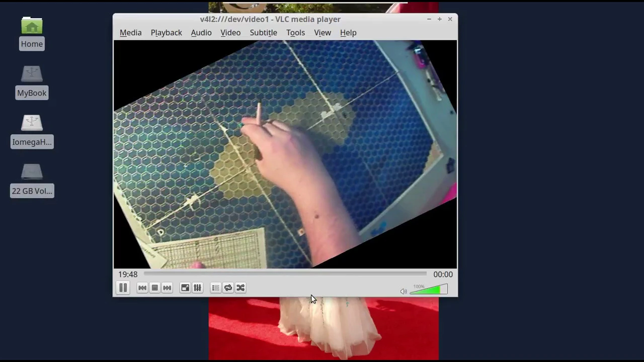Screen dimensions: 644x362
Task: Open the Subtitle menu
Action: (x=263, y=33)
